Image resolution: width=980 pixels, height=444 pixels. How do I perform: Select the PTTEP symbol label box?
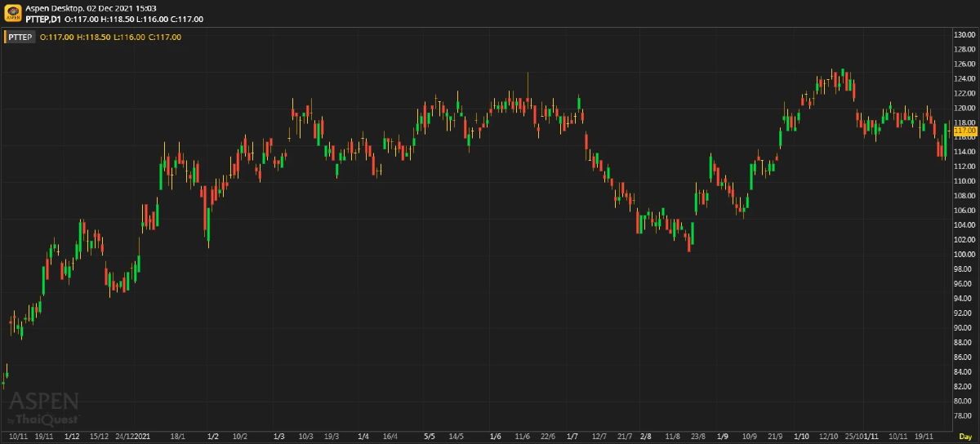tap(20, 37)
